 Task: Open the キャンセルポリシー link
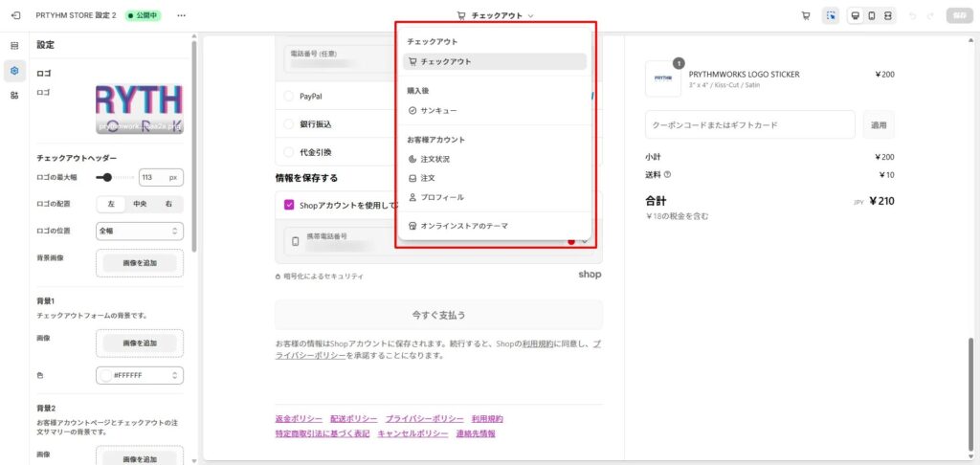(x=412, y=433)
